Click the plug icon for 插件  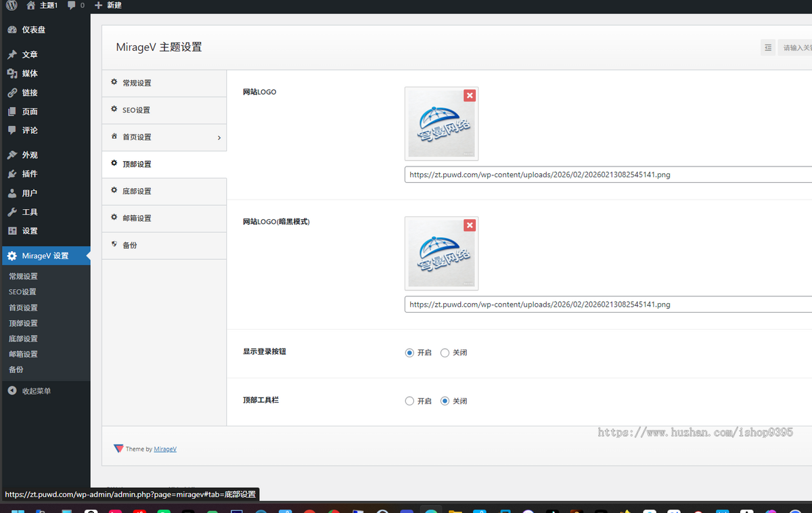[x=12, y=174]
